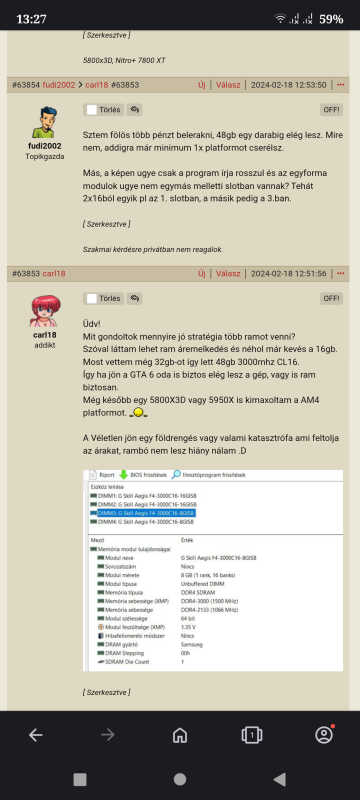
Task: Click reply-arrow icon in carl18's post
Action: pyautogui.click(x=135, y=298)
